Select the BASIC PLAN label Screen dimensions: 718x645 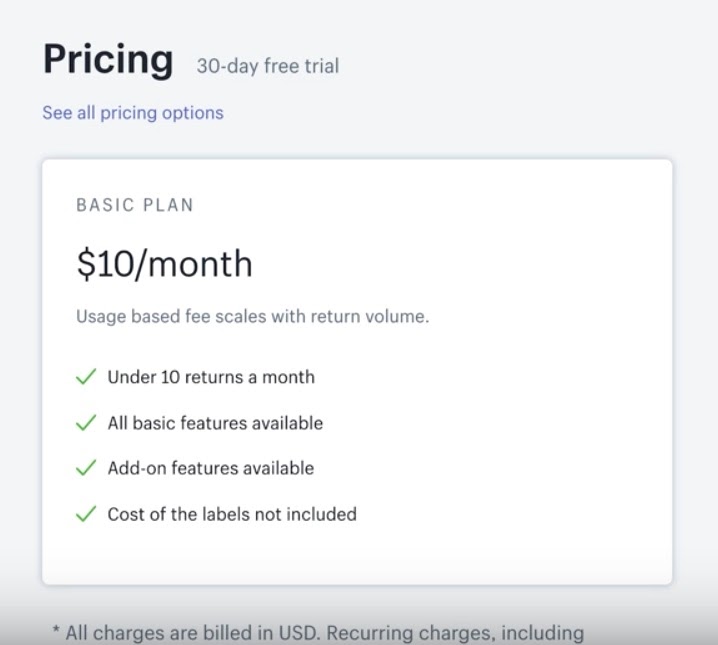[135, 205]
